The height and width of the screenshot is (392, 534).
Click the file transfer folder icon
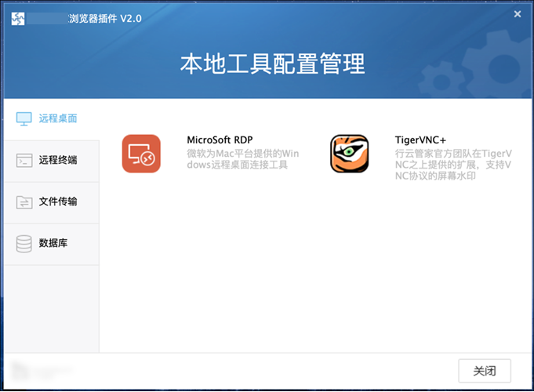coord(24,202)
